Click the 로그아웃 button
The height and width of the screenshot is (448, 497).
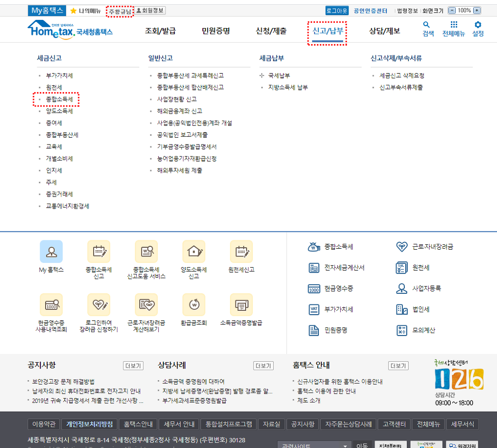pos(337,11)
